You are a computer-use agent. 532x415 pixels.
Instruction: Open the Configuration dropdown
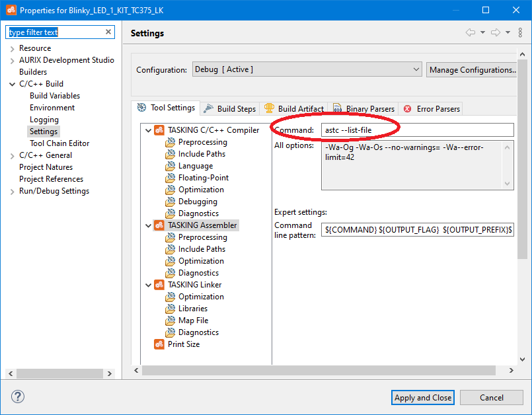307,69
